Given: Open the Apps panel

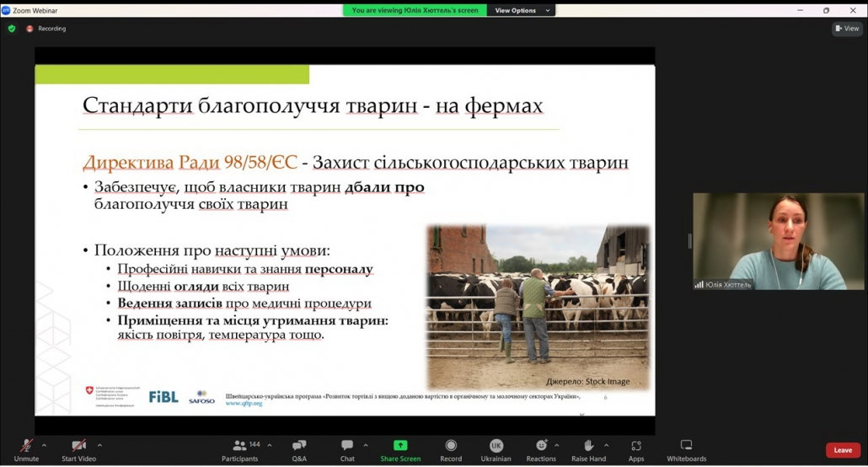Looking at the screenshot, I should (x=635, y=449).
